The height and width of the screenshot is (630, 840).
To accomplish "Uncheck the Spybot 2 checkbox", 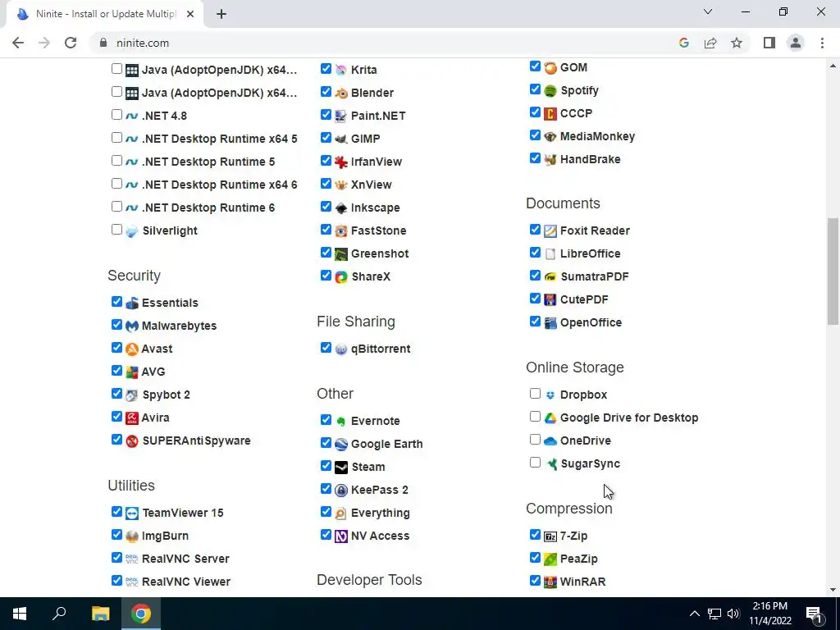I will [116, 394].
